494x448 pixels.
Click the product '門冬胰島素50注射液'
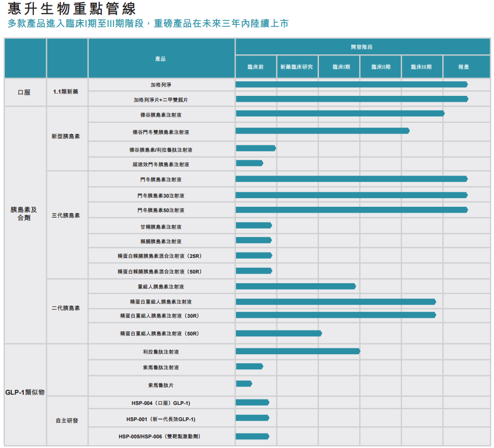coord(161,210)
